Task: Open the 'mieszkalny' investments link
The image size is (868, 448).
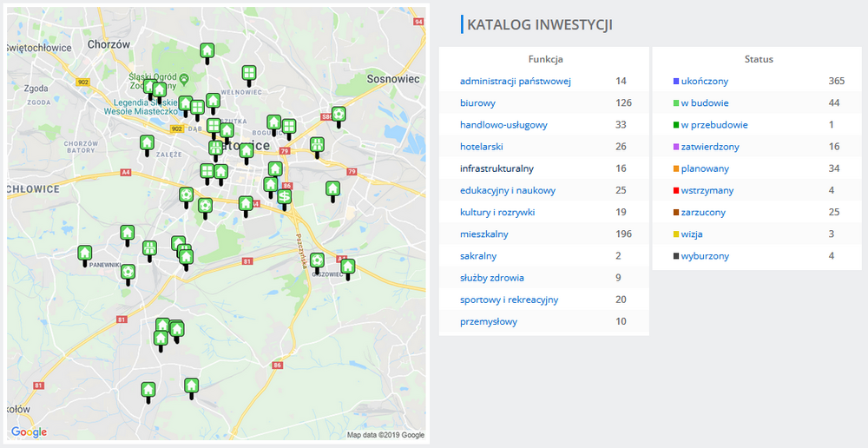Action: click(x=483, y=234)
